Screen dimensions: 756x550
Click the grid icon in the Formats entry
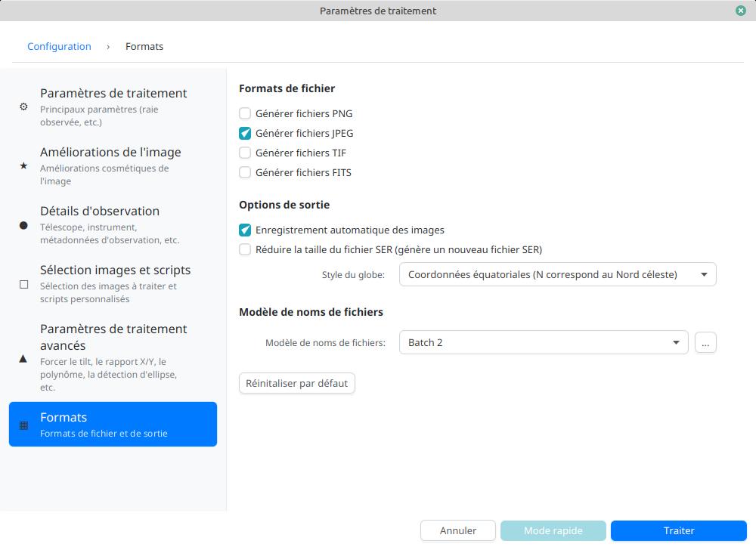coord(23,425)
